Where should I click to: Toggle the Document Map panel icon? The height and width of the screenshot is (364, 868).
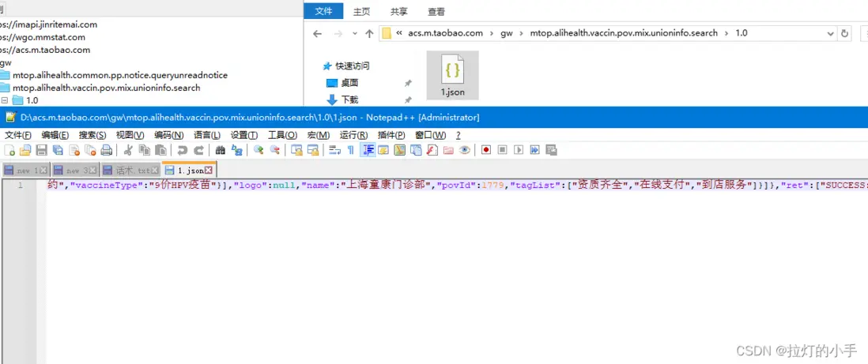tap(400, 150)
